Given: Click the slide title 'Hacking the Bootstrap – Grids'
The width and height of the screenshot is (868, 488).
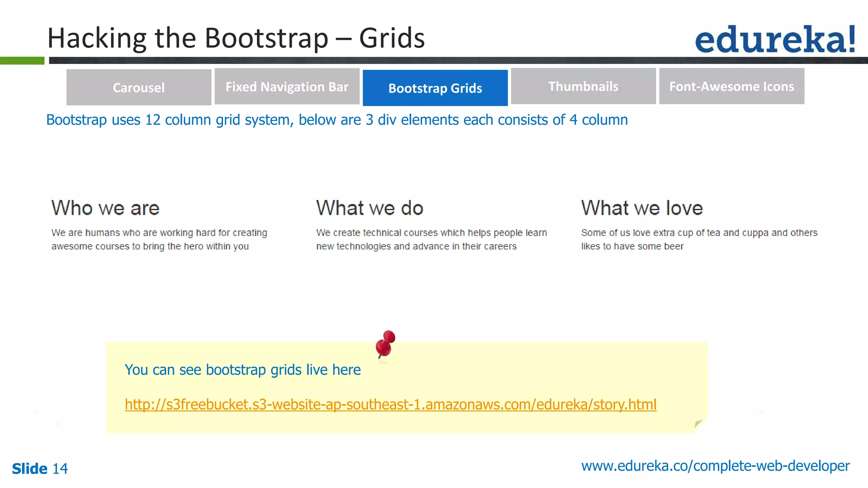Looking at the screenshot, I should pyautogui.click(x=236, y=38).
